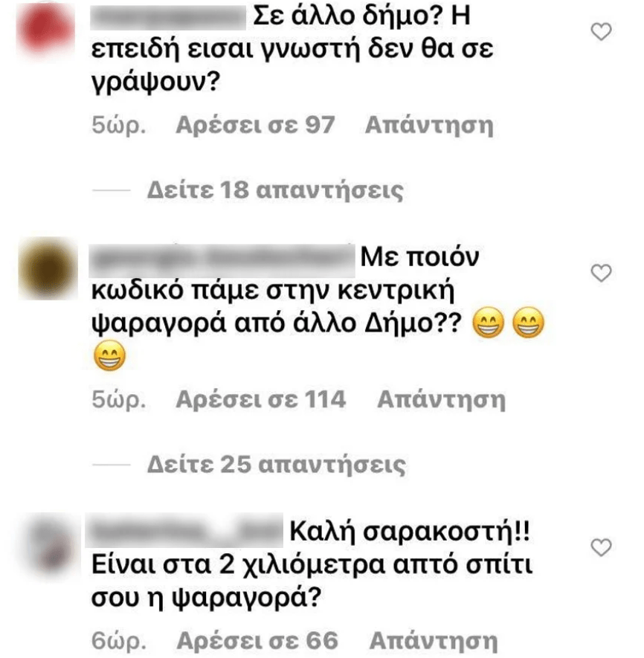View likes list 'Αρέσει σε 114'

[261, 399]
